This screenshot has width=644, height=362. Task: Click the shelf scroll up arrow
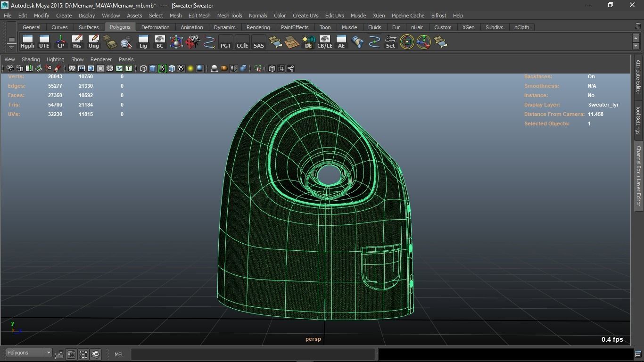(x=636, y=39)
